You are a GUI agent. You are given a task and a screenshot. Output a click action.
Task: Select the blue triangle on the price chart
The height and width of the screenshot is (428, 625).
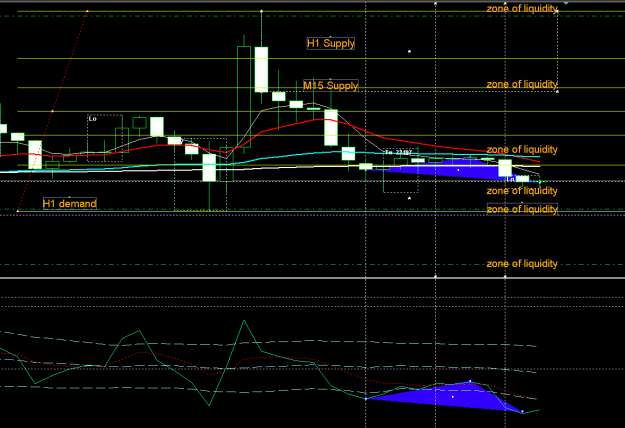click(x=458, y=170)
